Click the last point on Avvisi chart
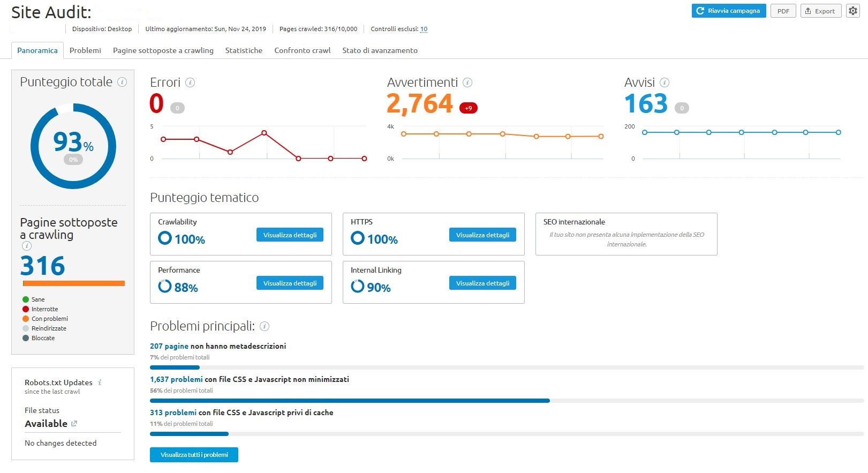 (839, 132)
